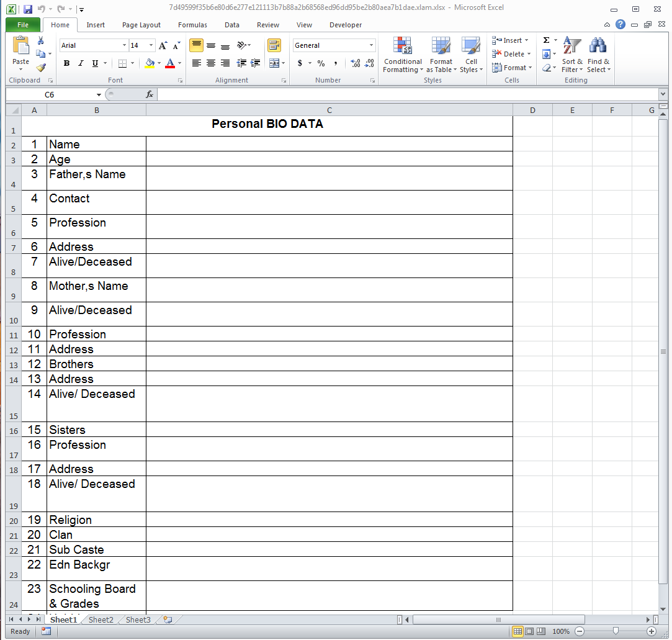The image size is (672, 640).
Task: Toggle Align Text Left
Action: pos(196,63)
